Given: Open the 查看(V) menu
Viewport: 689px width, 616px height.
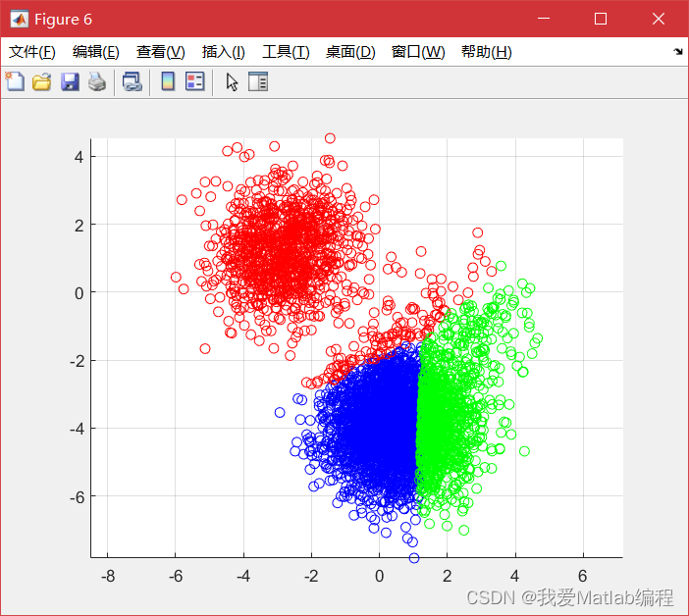Looking at the screenshot, I should point(160,52).
